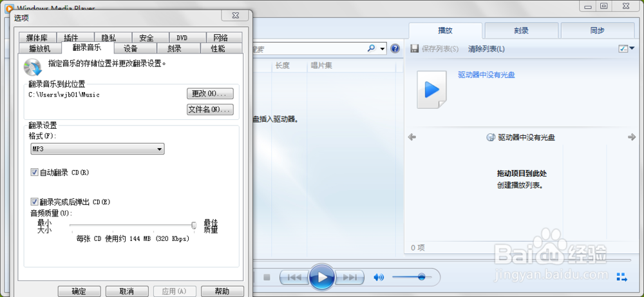Toggle the auto rip CD checkbox
Screen dimensions: 644x297
coord(35,173)
